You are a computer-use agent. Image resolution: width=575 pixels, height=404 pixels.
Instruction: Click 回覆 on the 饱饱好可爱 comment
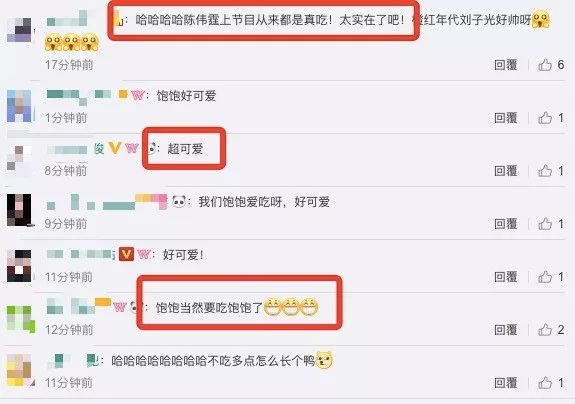[506, 118]
